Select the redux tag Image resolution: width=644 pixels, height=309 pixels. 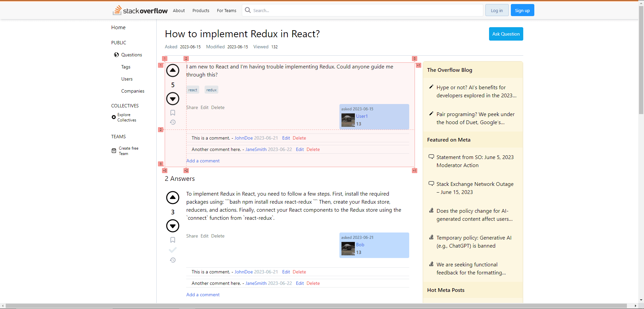211,90
